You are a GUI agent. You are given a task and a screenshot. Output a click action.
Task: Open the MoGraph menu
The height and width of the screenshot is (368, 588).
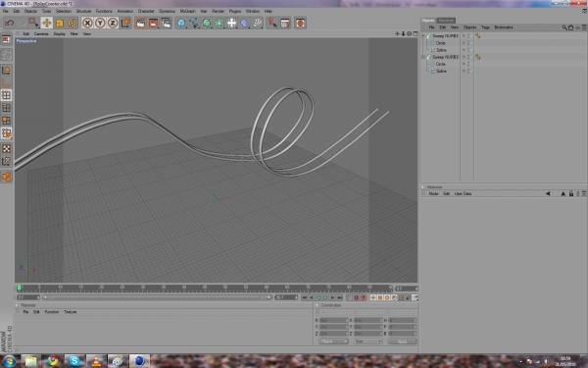pos(187,11)
